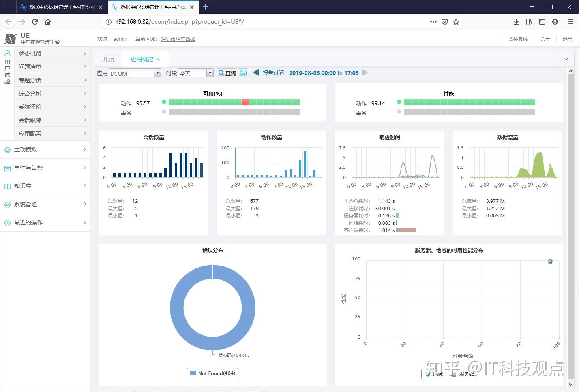Click the 知识库 book icon
The image size is (579, 392).
(x=7, y=186)
